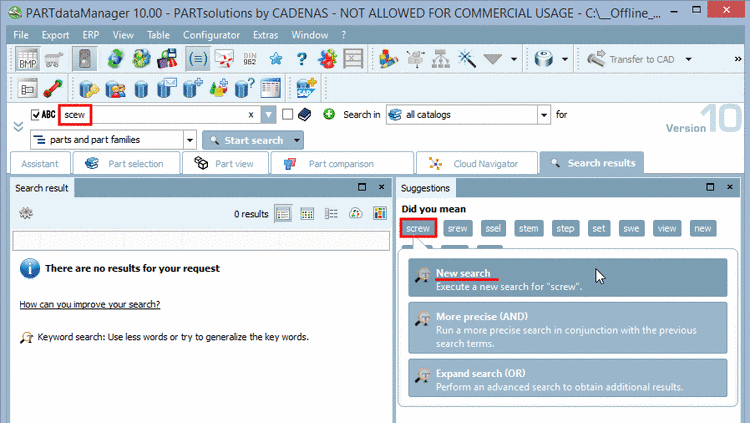Expand the double-chevron search options arrow

pyautogui.click(x=18, y=127)
